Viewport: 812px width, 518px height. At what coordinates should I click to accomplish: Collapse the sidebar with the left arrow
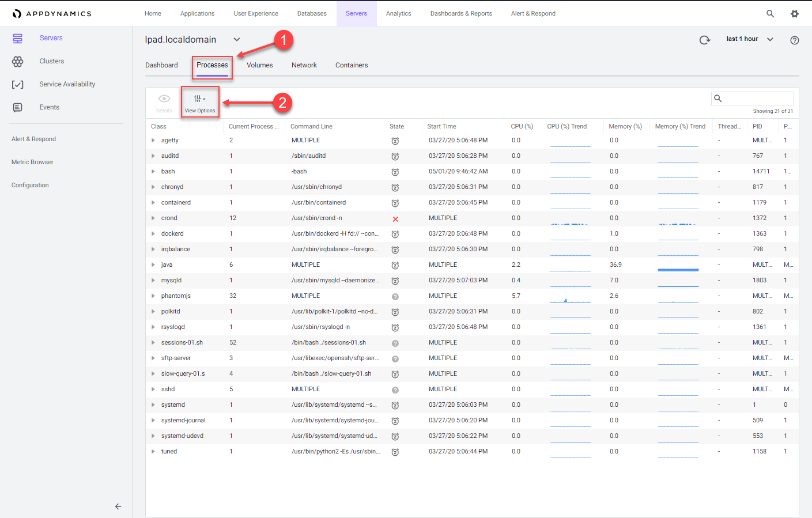[x=118, y=506]
